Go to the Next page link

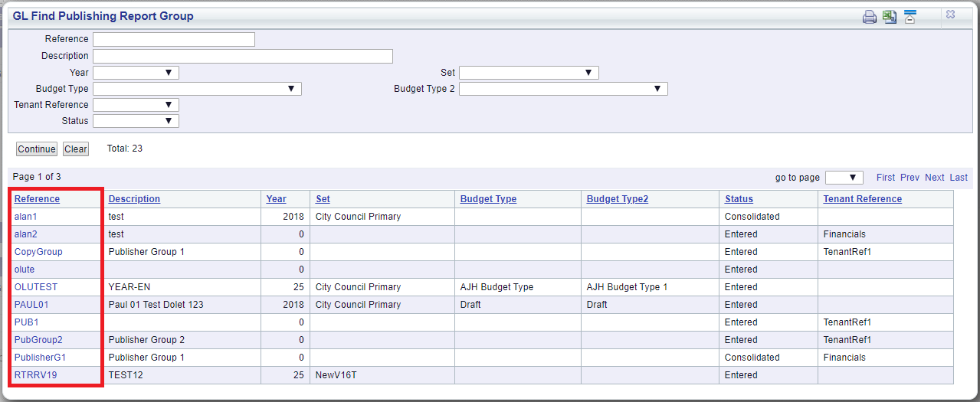[x=934, y=178]
